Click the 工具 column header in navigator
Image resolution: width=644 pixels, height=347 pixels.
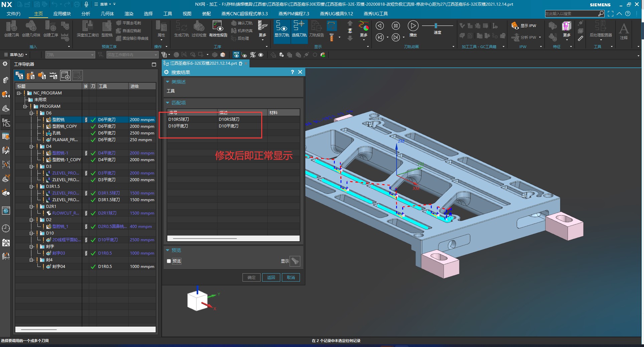point(113,86)
